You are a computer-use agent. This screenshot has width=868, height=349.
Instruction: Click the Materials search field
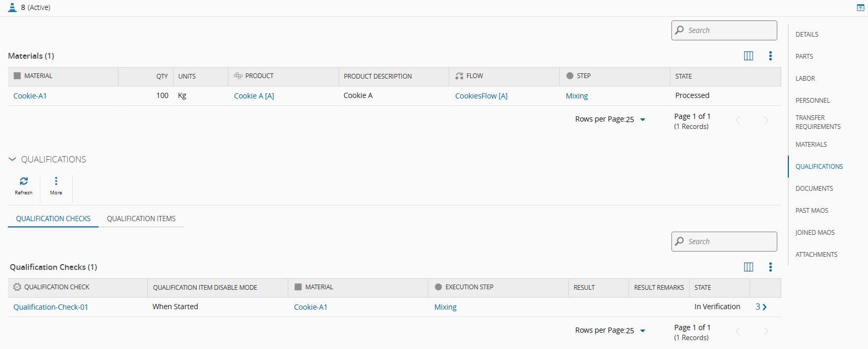pos(724,30)
